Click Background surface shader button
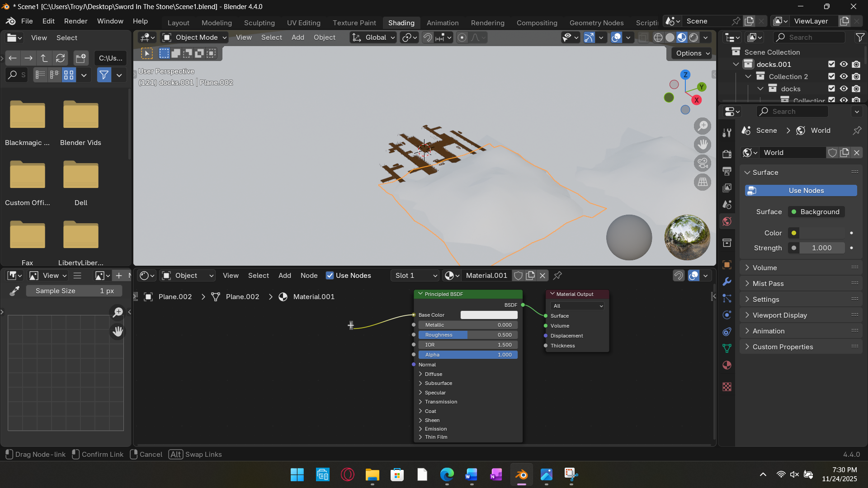The width and height of the screenshot is (868, 488). 816,212
